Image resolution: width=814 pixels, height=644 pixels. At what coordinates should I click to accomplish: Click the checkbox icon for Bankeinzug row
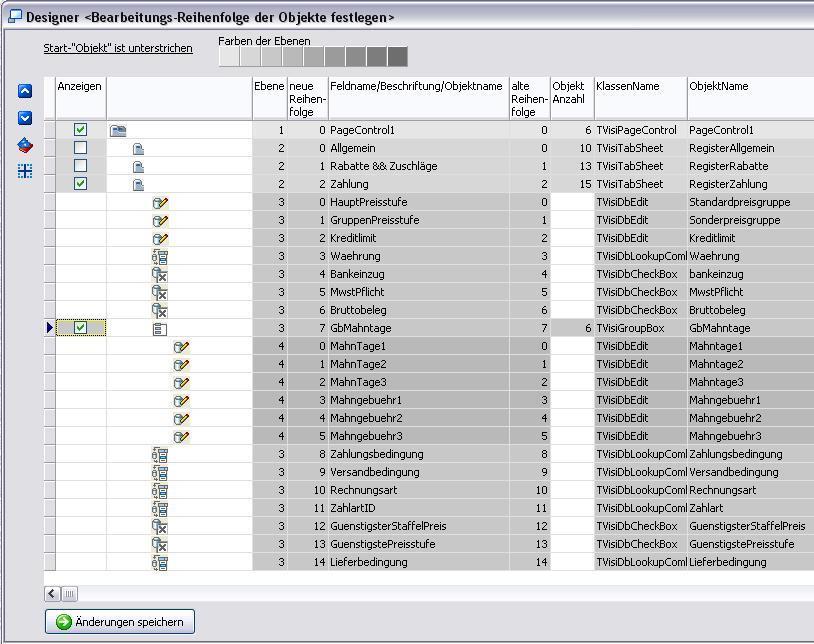(x=160, y=274)
